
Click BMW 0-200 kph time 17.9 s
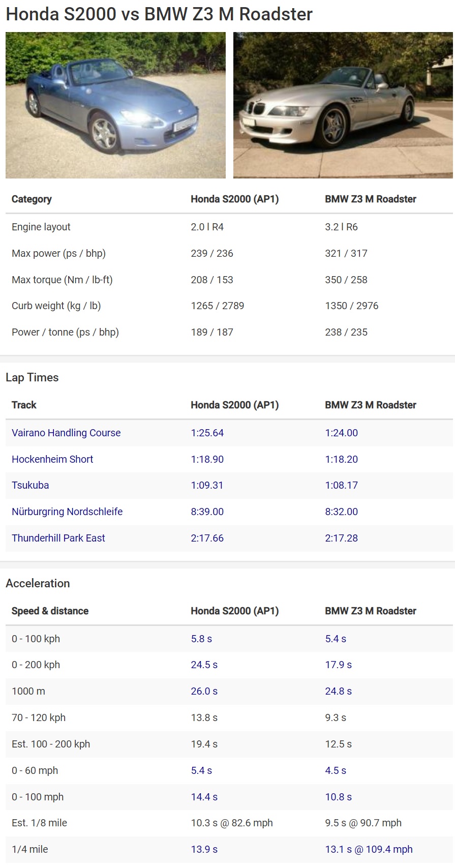click(339, 665)
